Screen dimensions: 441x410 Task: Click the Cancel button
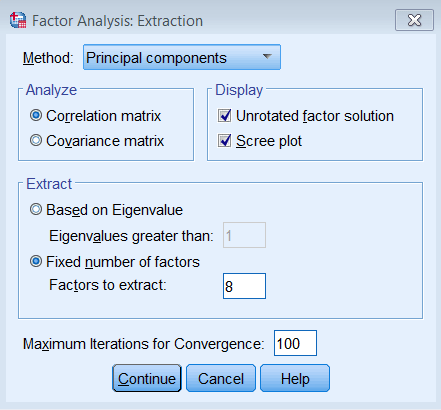pos(221,378)
